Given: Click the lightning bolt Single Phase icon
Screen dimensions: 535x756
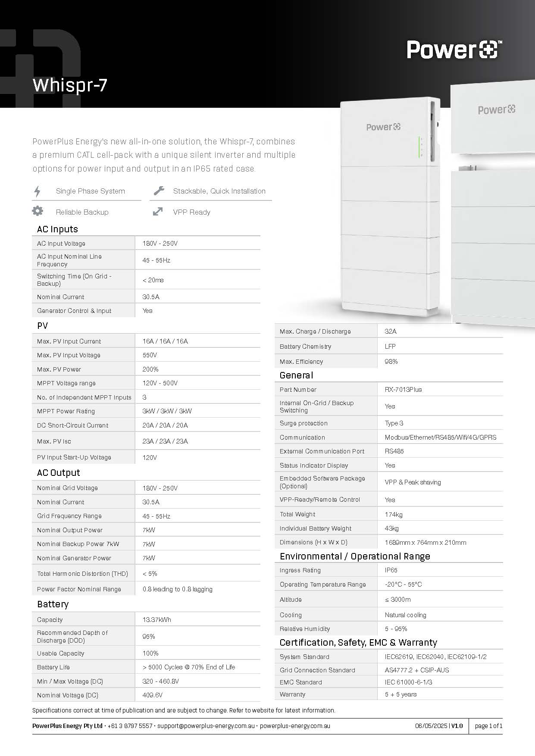Looking at the screenshot, I should tap(38, 191).
